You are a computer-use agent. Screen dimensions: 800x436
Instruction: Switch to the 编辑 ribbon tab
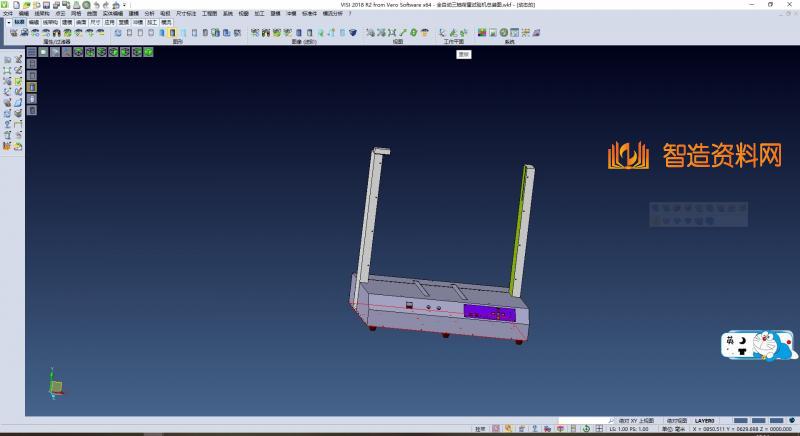[35, 21]
